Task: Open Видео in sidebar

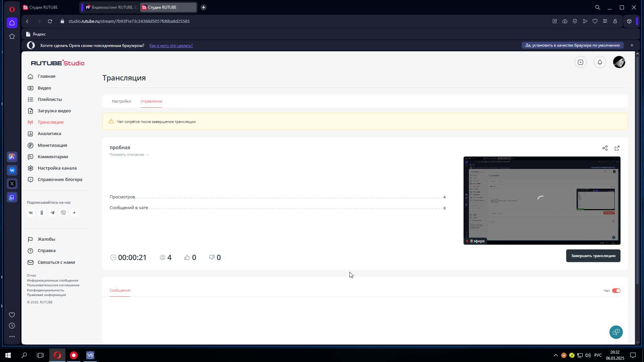Action: 44,88
